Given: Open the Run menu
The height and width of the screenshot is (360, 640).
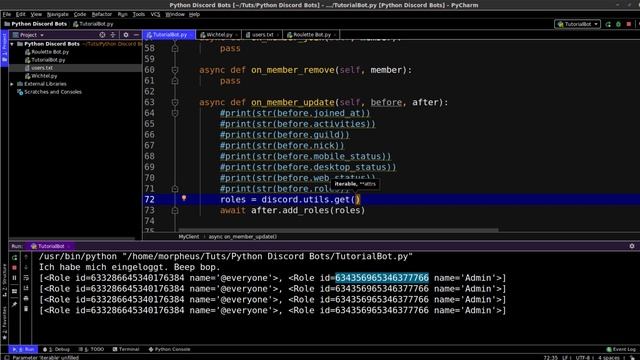Looking at the screenshot, I should pyautogui.click(x=122, y=14).
